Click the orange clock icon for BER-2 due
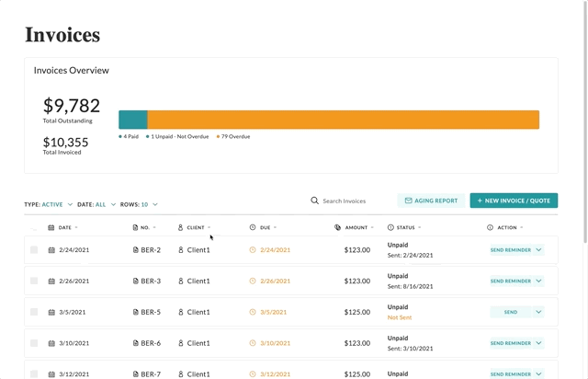 253,250
